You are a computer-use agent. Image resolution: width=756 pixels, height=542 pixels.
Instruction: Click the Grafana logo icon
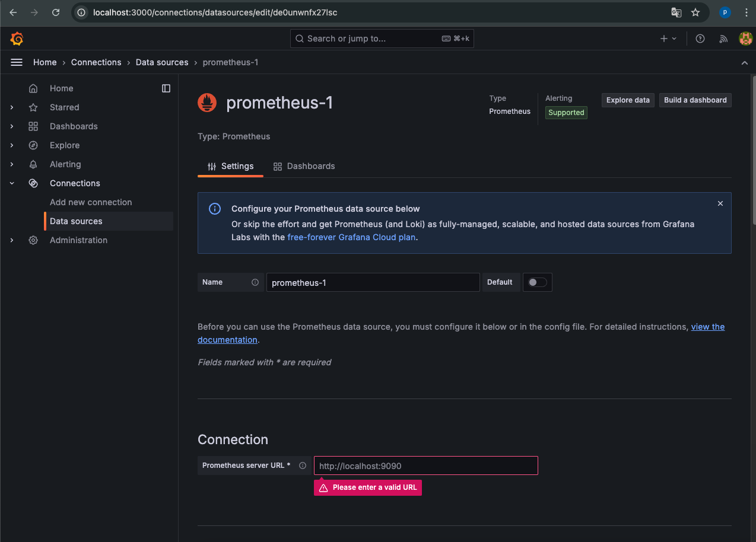(x=17, y=39)
